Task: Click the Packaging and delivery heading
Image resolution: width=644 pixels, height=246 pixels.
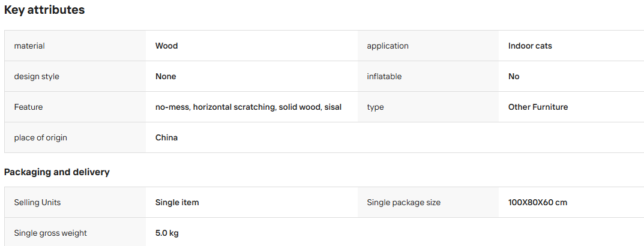Action: pos(56,172)
